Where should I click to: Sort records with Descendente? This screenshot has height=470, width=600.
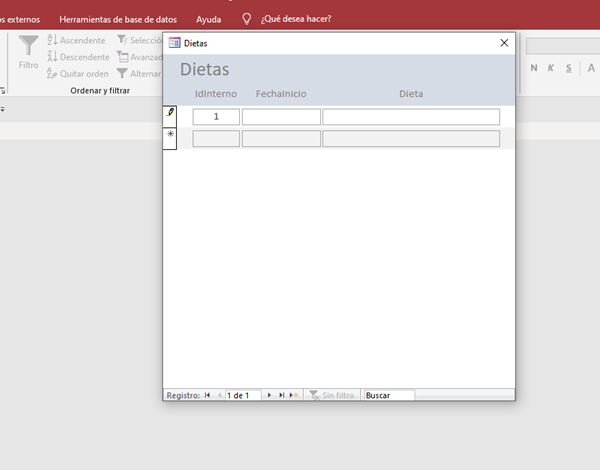(x=77, y=57)
